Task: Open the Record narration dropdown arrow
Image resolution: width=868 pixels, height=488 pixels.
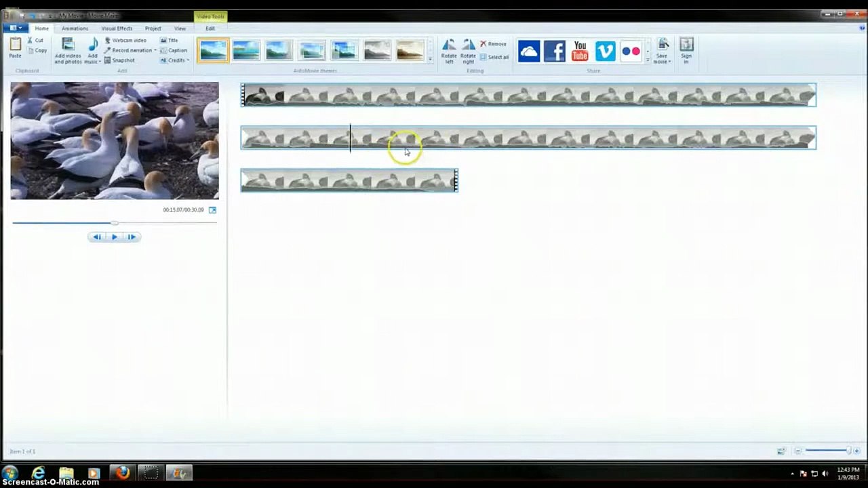Action: coord(155,50)
